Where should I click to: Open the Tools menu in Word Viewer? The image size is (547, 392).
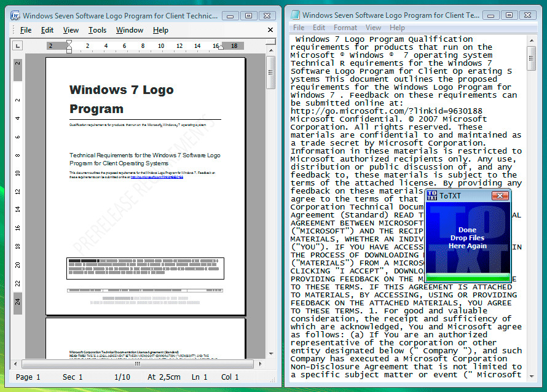97,30
